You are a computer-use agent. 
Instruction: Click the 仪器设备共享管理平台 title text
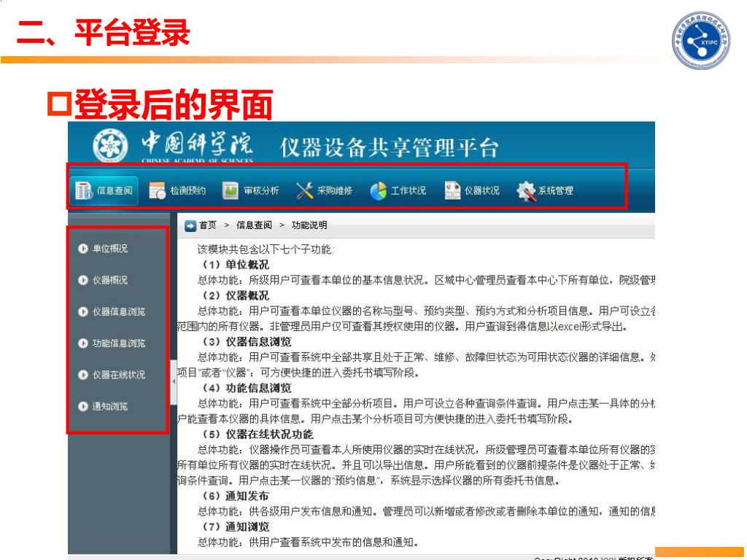[390, 147]
